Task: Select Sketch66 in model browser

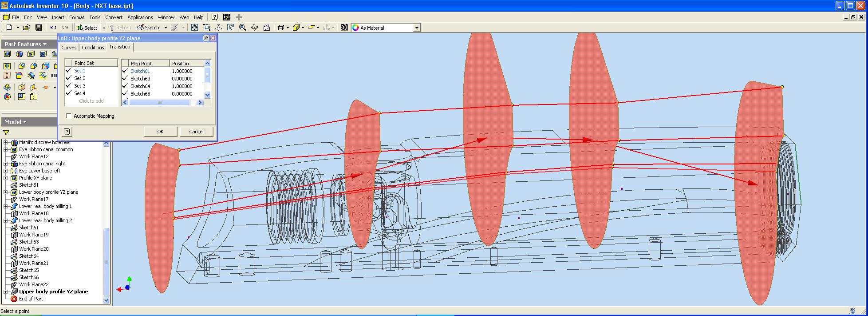Action: click(29, 277)
